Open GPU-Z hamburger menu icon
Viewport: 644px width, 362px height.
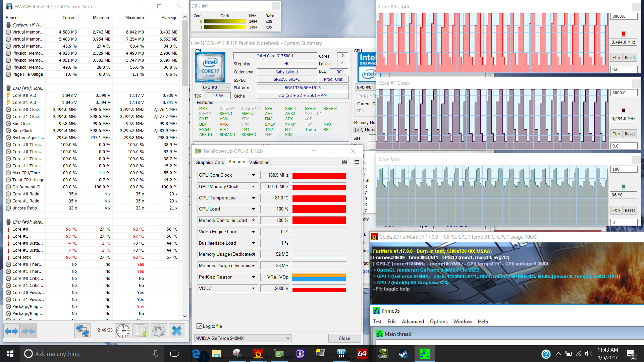coord(357,162)
